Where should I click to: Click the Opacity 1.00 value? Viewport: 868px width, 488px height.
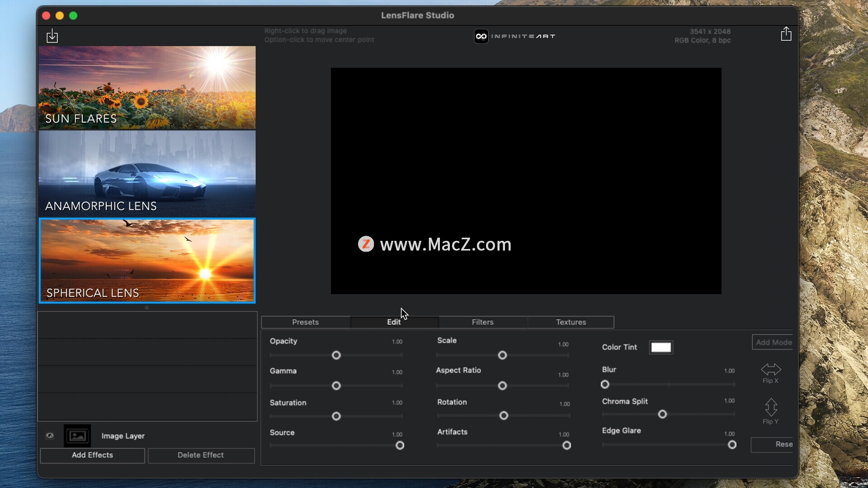(397, 342)
